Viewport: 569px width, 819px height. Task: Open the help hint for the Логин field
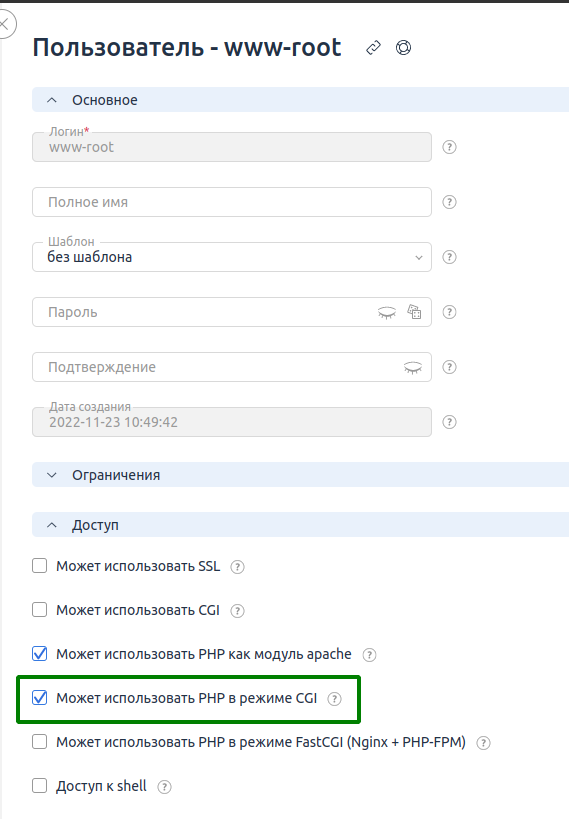point(449,147)
